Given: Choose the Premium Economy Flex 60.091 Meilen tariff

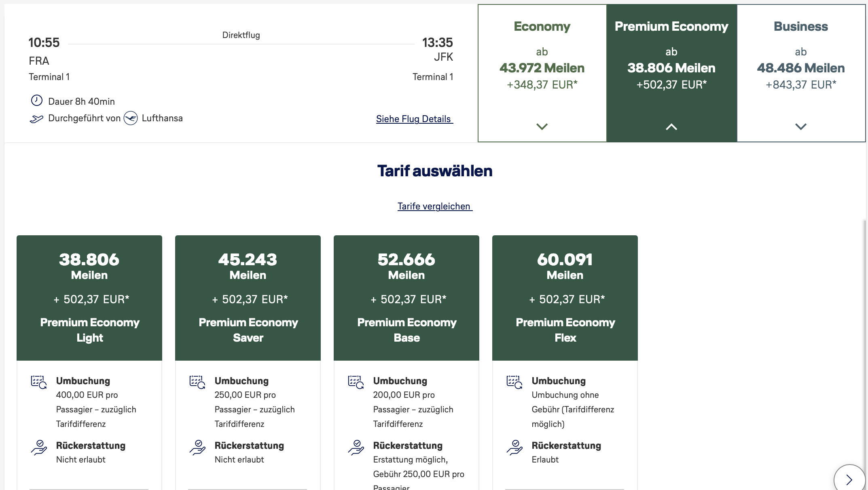Looking at the screenshot, I should (x=565, y=298).
